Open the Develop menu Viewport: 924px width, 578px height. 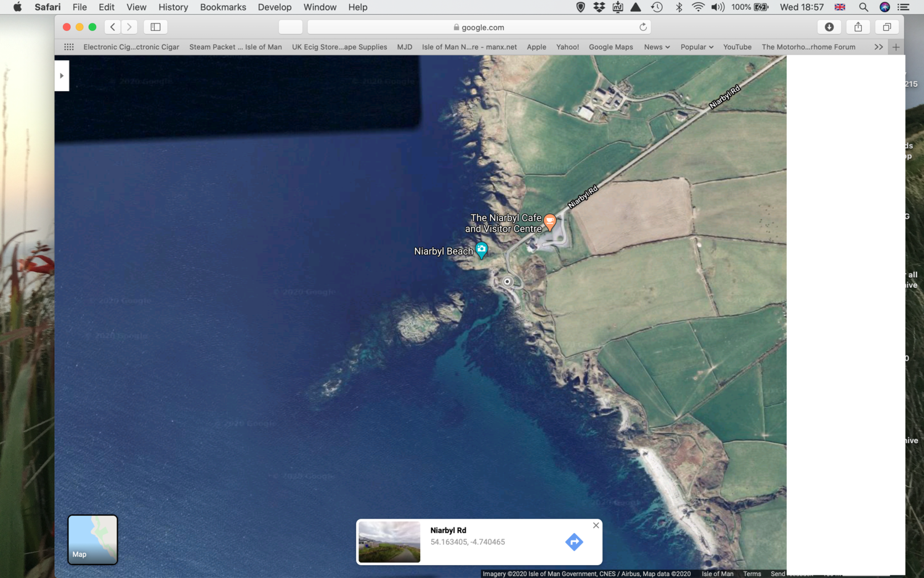coord(275,7)
